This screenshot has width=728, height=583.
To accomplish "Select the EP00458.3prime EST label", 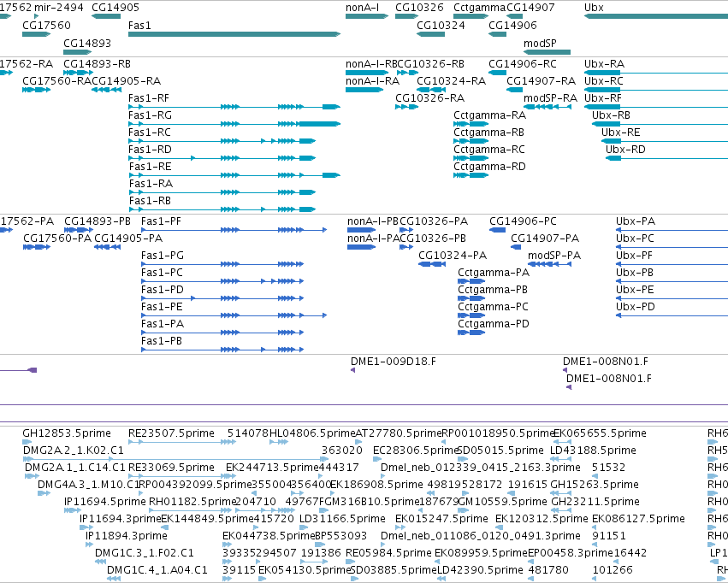I will [570, 553].
